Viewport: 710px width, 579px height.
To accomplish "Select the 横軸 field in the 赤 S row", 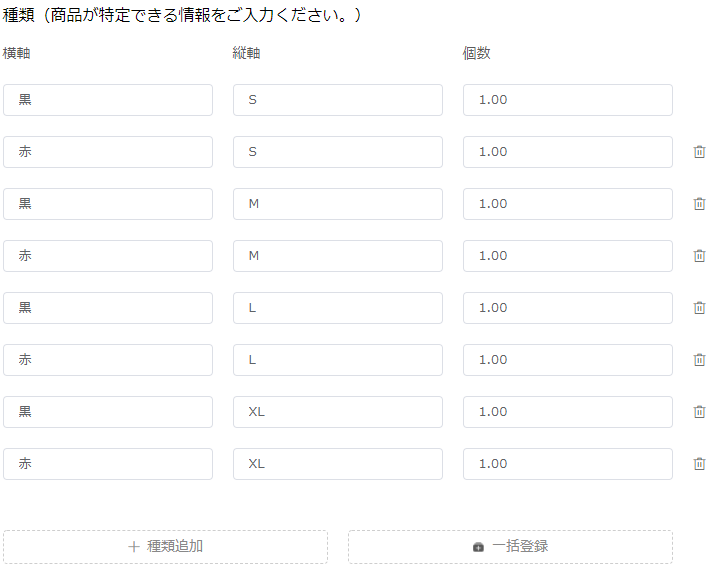I will click(x=108, y=152).
